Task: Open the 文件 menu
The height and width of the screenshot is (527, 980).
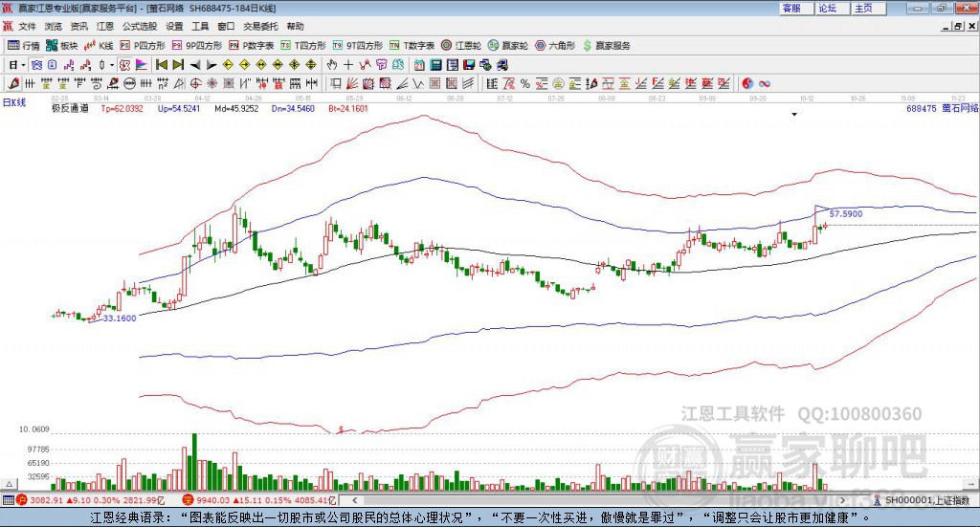Action: tap(27, 26)
